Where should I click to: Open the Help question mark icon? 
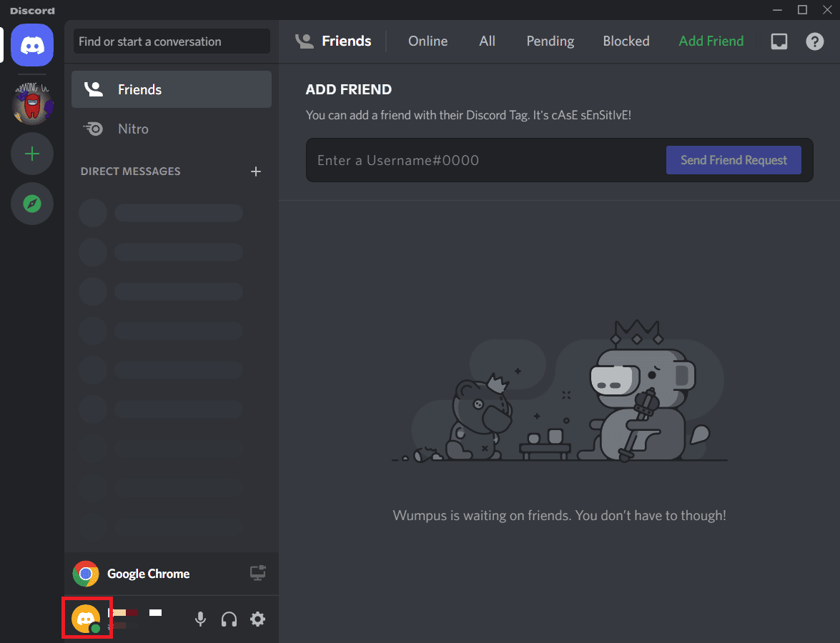click(x=815, y=41)
